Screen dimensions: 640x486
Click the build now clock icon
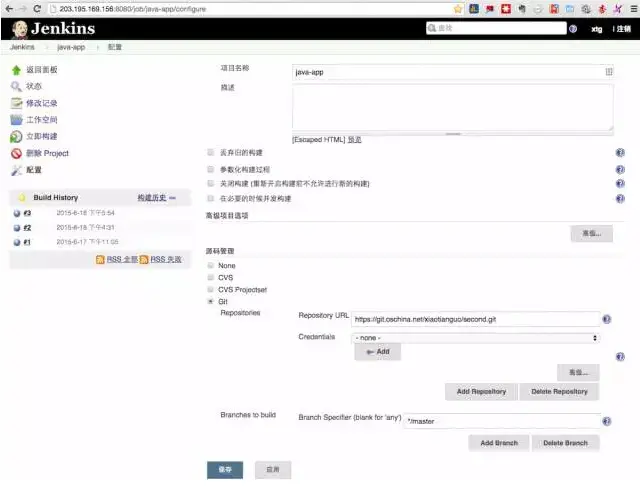click(x=16, y=137)
